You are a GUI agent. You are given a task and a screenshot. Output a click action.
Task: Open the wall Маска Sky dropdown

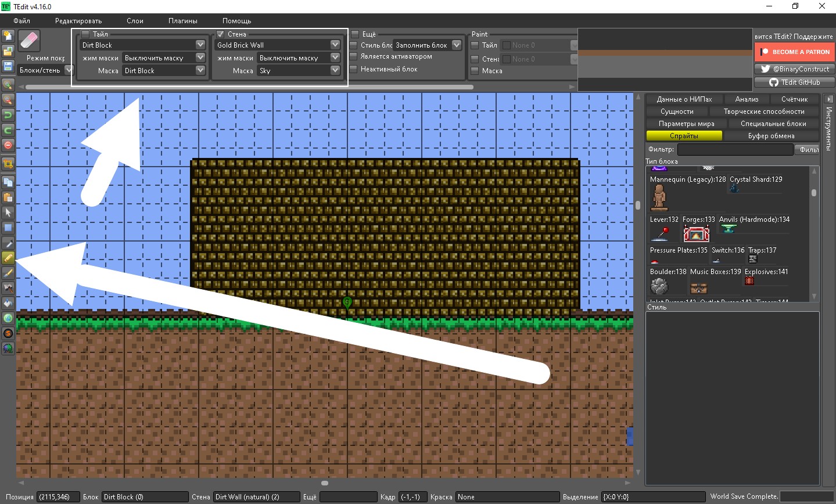(299, 70)
